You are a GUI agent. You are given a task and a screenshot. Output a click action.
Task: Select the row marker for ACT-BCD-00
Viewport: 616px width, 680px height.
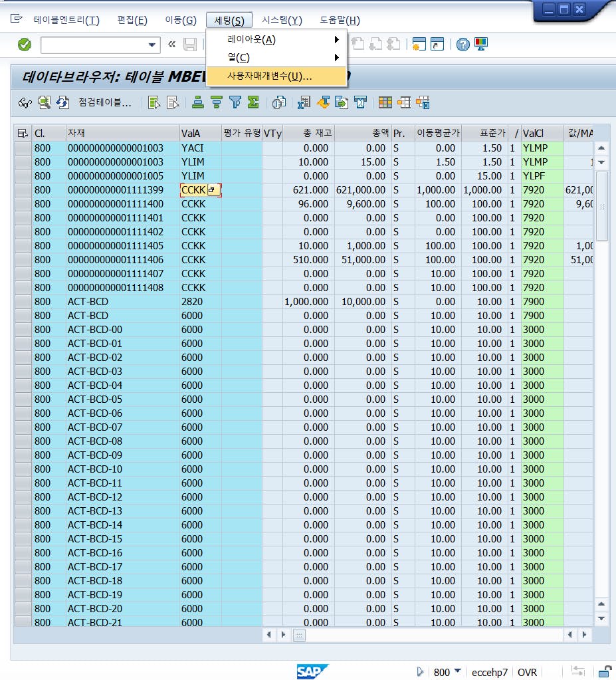(23, 330)
